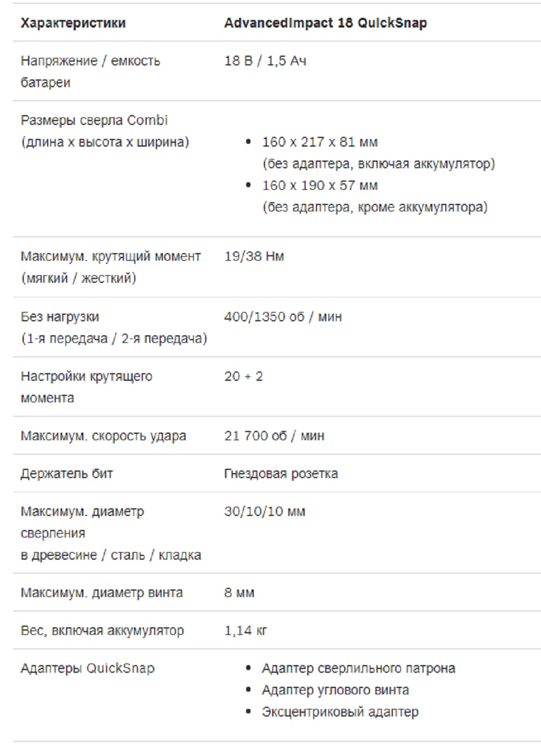Click the Характеристики column header
The height and width of the screenshot is (756, 541).
73,23
